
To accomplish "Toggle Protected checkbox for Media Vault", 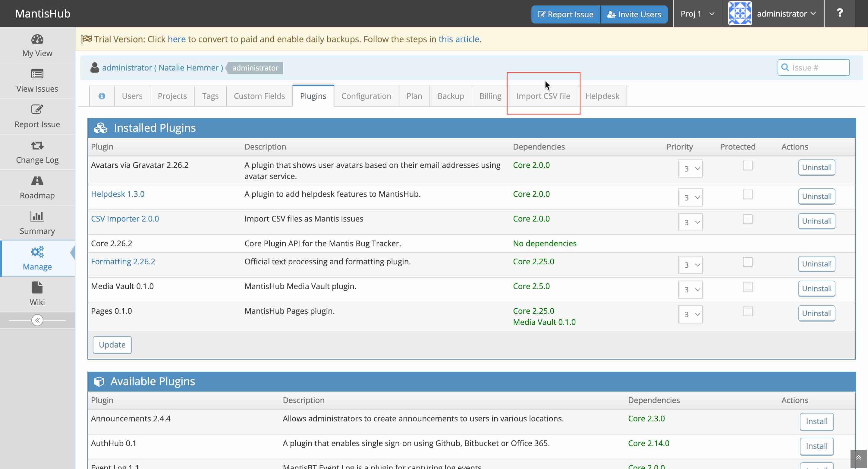I will (747, 287).
